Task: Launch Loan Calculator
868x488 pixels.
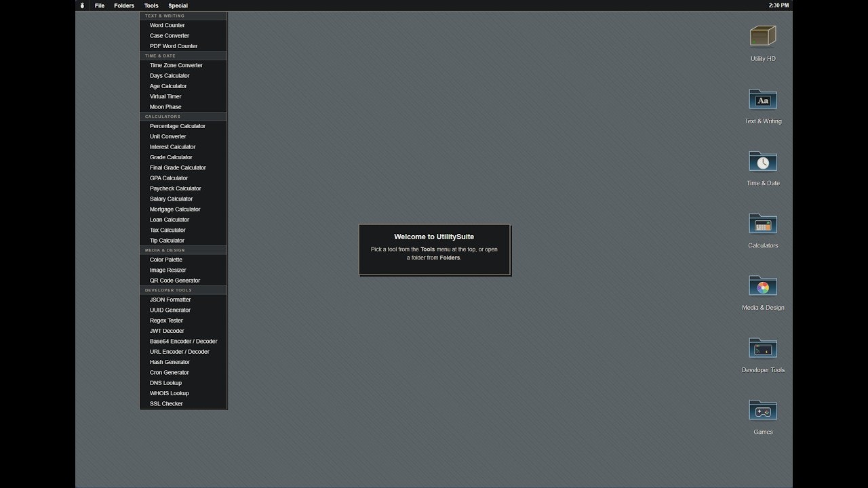Action: point(183,220)
